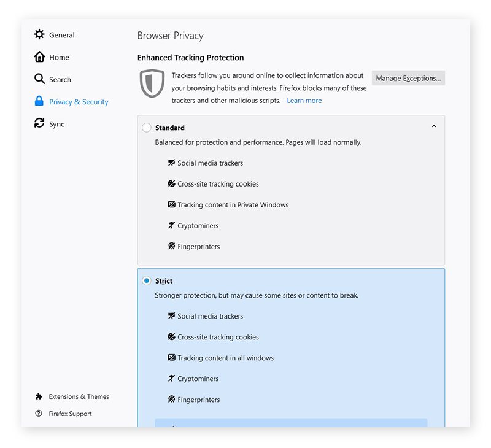Open the Learn more link
The height and width of the screenshot is (448, 491).
click(x=304, y=100)
